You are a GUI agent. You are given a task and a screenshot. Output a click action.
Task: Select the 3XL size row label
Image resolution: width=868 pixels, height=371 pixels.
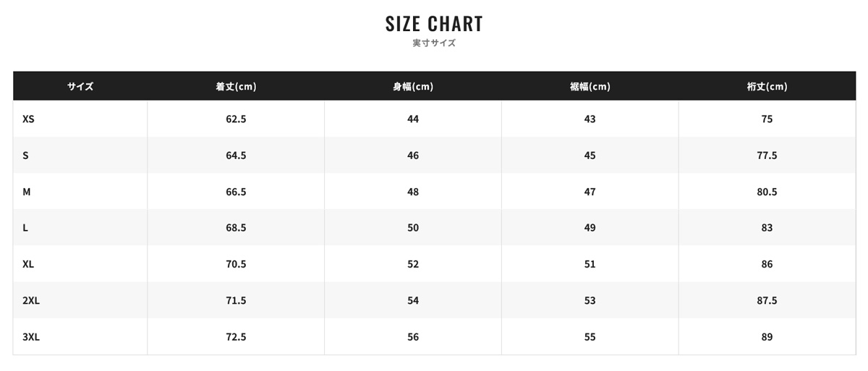[31, 337]
